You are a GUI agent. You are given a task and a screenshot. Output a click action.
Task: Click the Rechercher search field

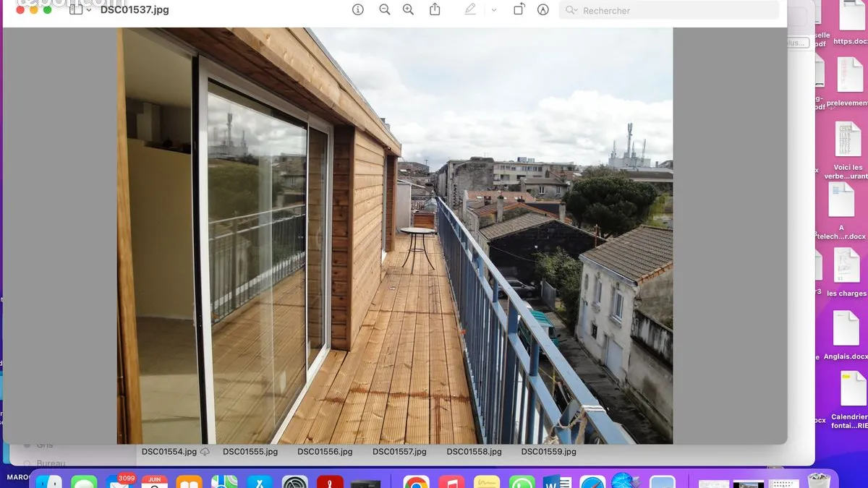[x=670, y=10]
